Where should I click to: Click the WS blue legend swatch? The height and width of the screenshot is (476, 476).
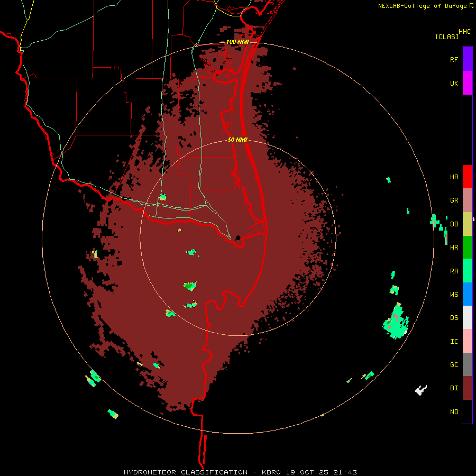(x=467, y=294)
